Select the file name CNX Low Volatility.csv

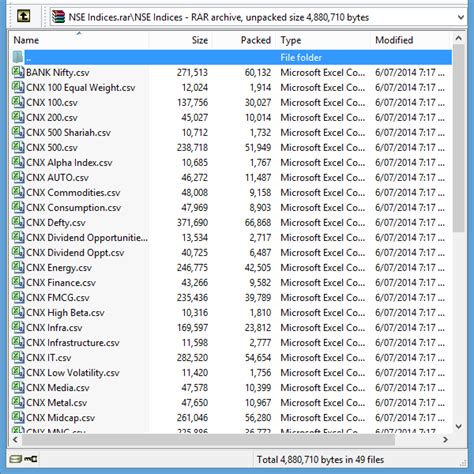pos(73,373)
